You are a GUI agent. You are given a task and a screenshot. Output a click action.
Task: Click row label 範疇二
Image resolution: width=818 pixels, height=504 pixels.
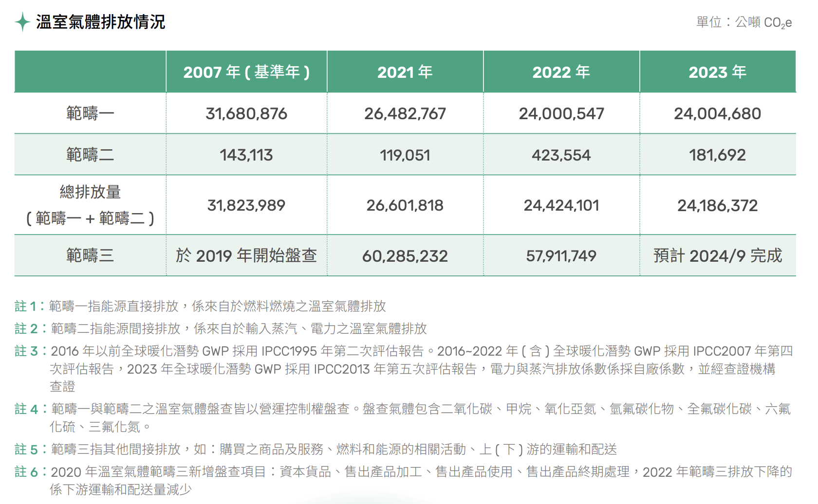(x=91, y=155)
